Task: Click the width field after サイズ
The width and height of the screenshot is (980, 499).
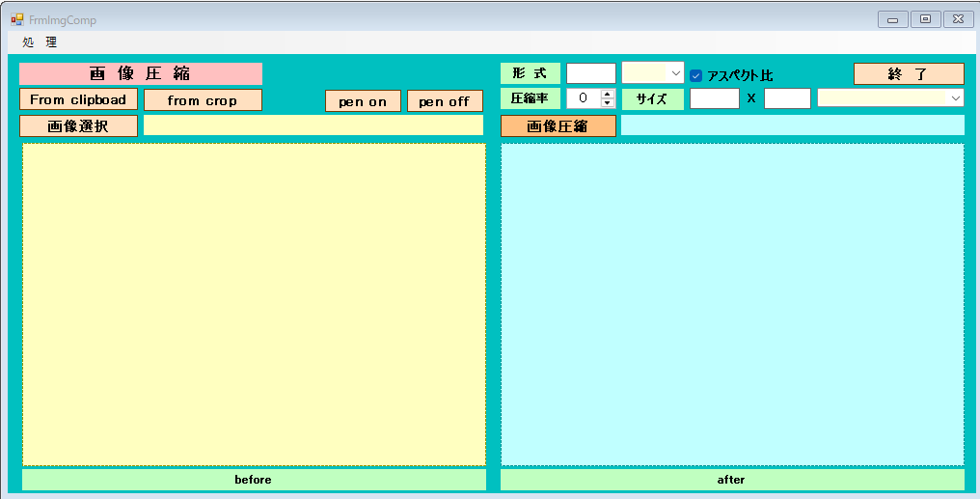Action: (714, 98)
